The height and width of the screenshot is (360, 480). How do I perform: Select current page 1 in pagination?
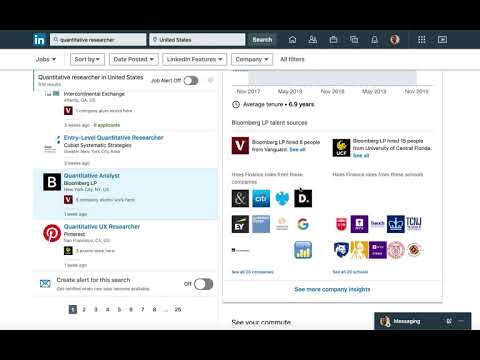tap(73, 310)
